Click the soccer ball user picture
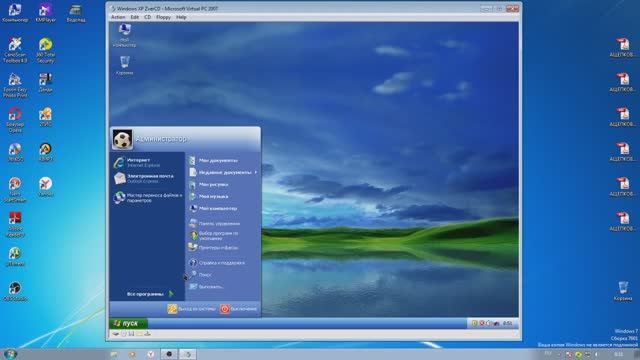640x360 pixels. point(122,140)
